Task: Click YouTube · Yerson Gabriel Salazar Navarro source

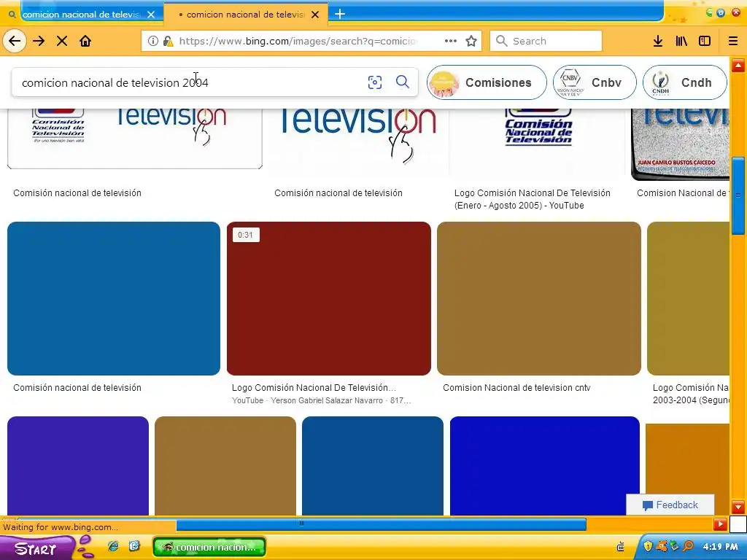Action: coord(321,400)
